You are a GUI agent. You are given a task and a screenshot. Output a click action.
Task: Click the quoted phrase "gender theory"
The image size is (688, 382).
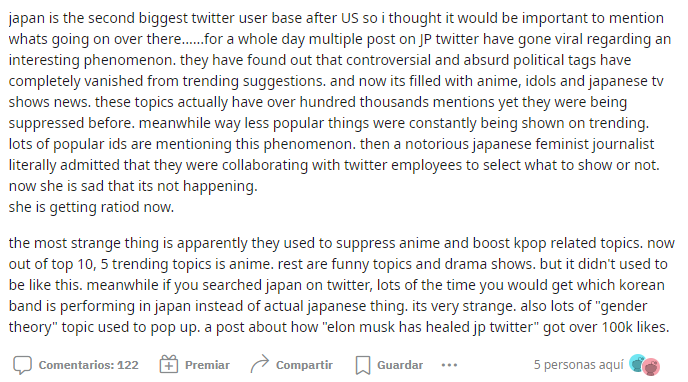click(x=328, y=317)
